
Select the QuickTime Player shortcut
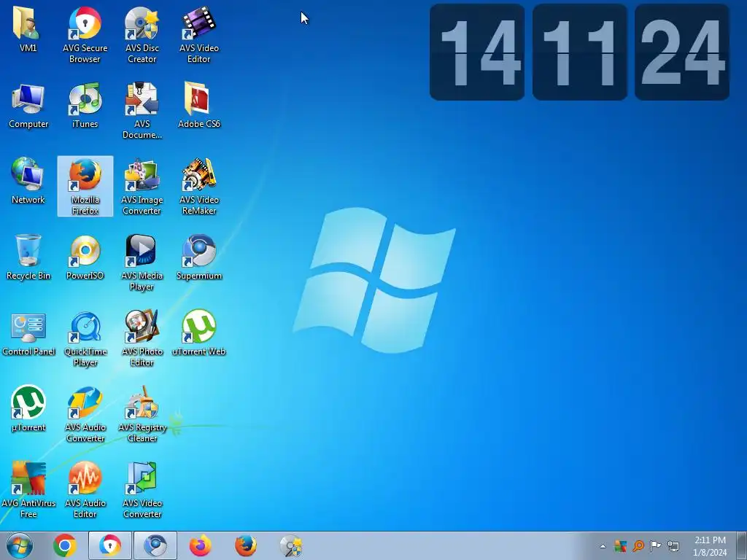click(85, 338)
